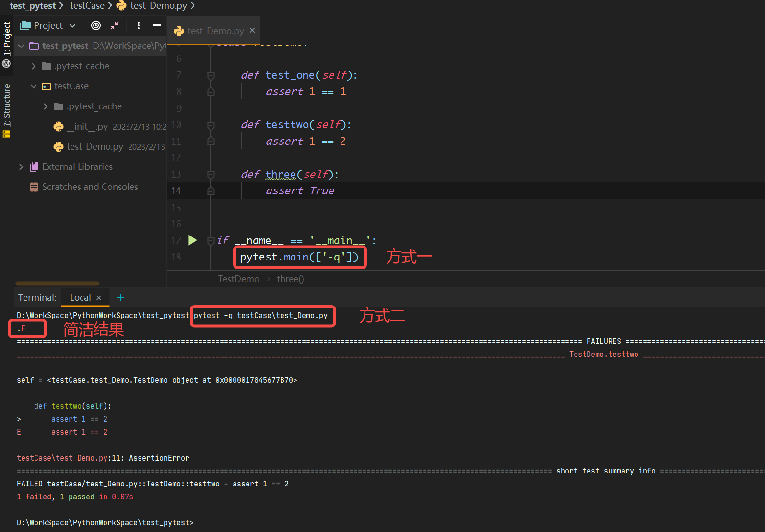The width and height of the screenshot is (765, 532).
Task: Select External Libraries label
Action: 77,167
